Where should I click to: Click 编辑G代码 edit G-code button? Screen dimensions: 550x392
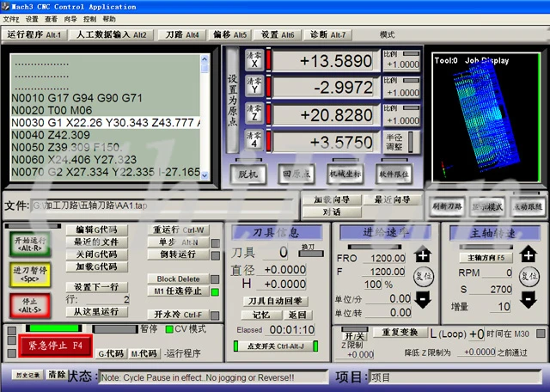coord(97,230)
